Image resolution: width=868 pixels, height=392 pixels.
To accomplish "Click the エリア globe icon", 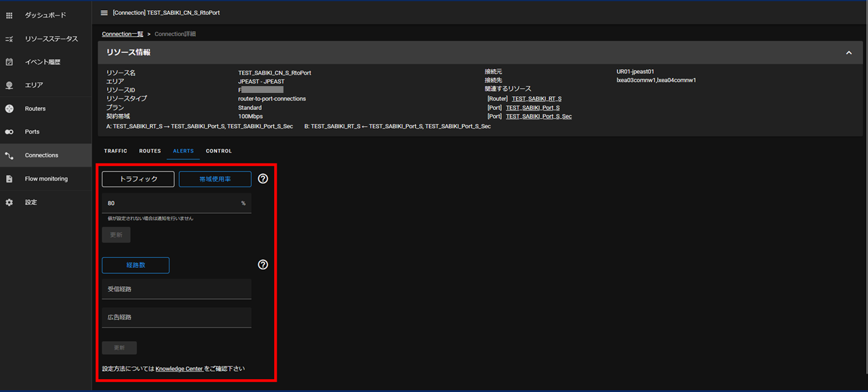I will pos(9,85).
